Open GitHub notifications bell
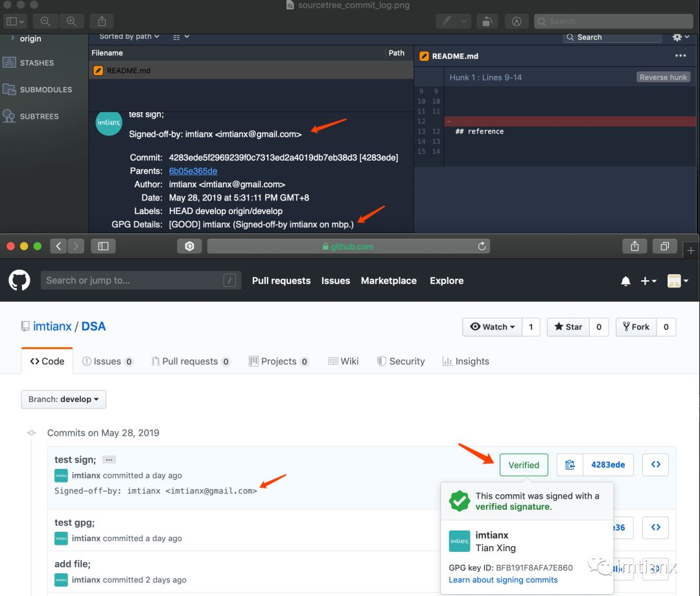Image resolution: width=700 pixels, height=596 pixels. [625, 281]
